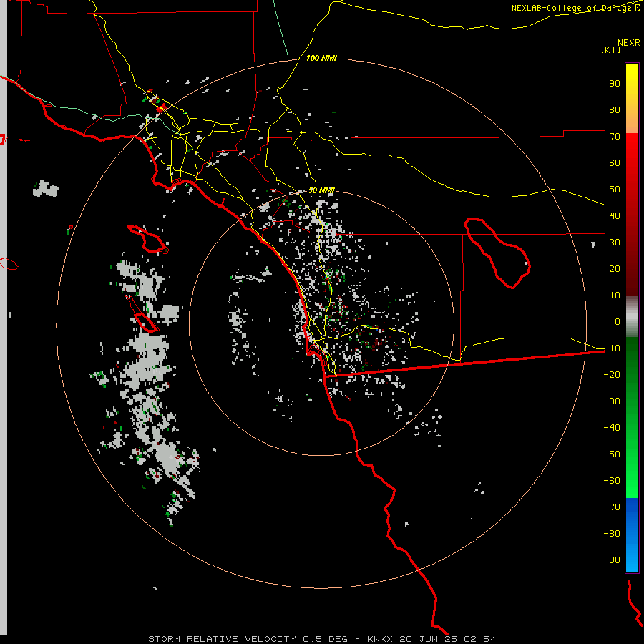The image size is (644, 644).
Task: Click the gray zero-velocity segment of color bar
Action: [632, 317]
